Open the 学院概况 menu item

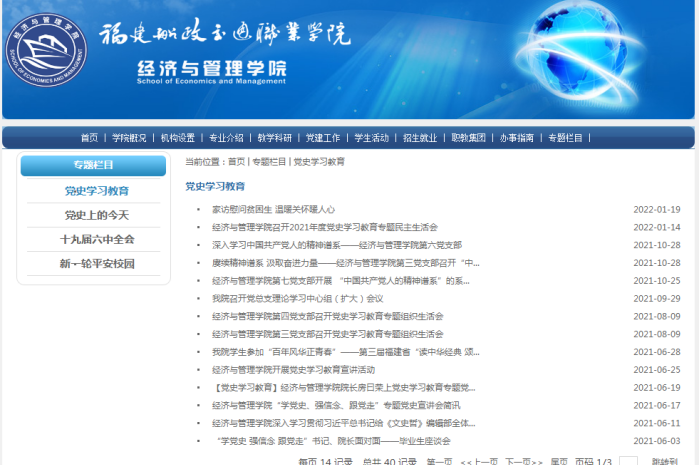pos(129,138)
